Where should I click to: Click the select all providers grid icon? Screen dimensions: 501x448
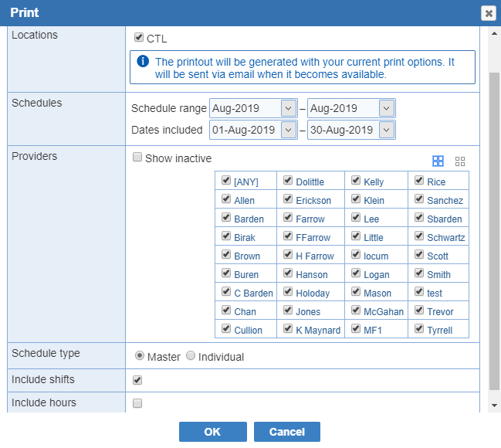(x=438, y=161)
